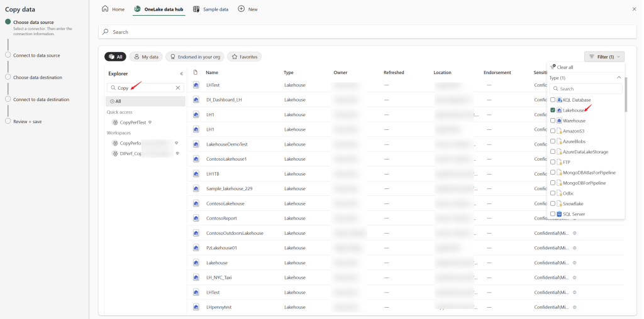Select the All filter pill

click(115, 57)
